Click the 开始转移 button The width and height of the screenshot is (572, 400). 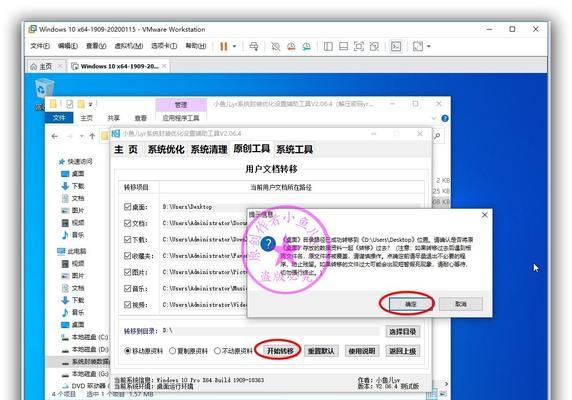pyautogui.click(x=280, y=351)
